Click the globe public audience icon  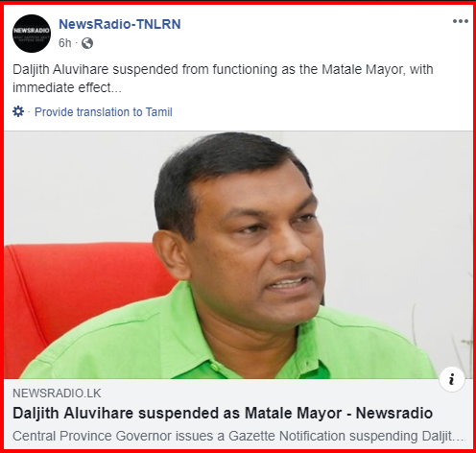pyautogui.click(x=87, y=43)
